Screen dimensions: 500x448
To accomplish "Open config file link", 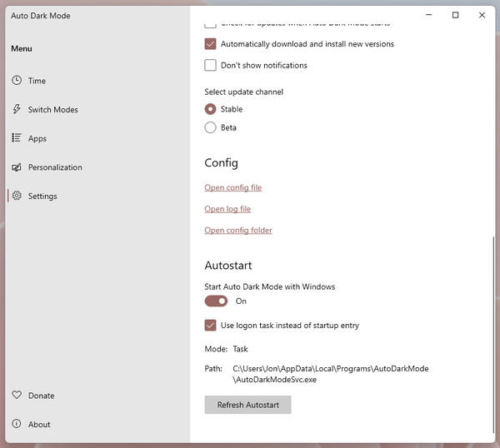I will (x=232, y=188).
